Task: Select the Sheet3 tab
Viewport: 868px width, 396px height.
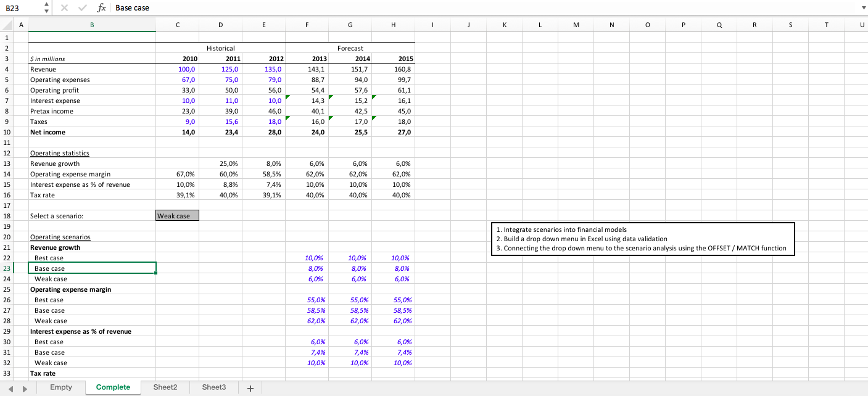Action: pos(213,387)
